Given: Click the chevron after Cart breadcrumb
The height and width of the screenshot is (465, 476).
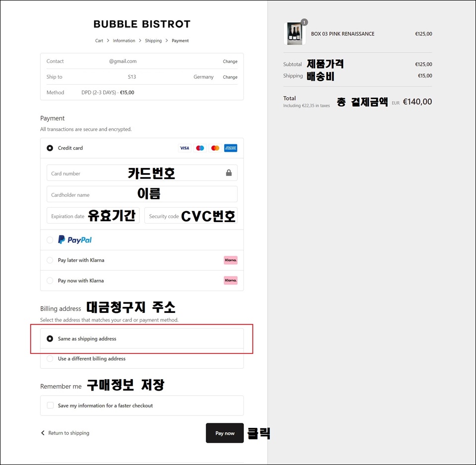Looking at the screenshot, I should click(x=108, y=40).
